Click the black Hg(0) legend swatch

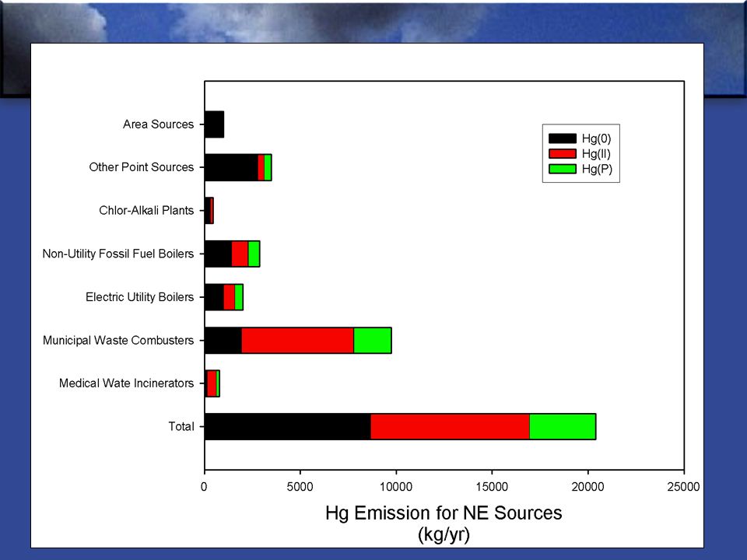pos(562,138)
